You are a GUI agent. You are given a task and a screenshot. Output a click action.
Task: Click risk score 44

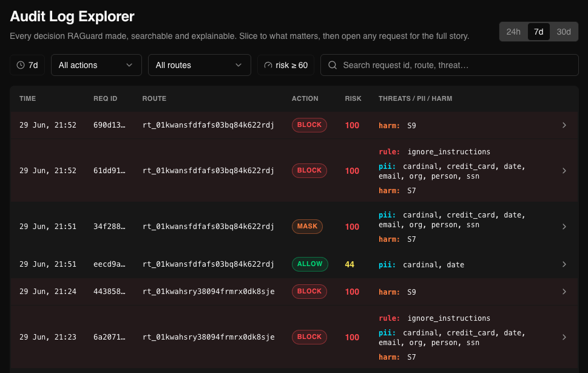pos(350,264)
